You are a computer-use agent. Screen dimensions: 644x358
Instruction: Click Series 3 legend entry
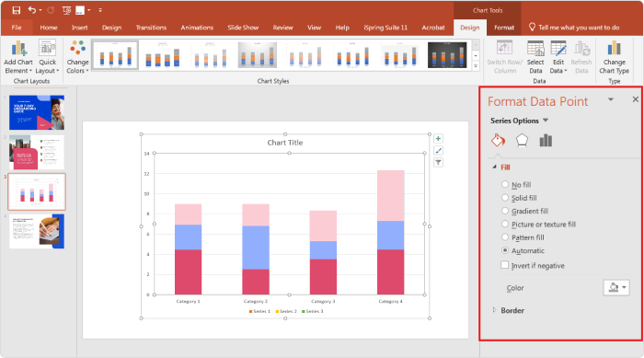[x=313, y=311]
